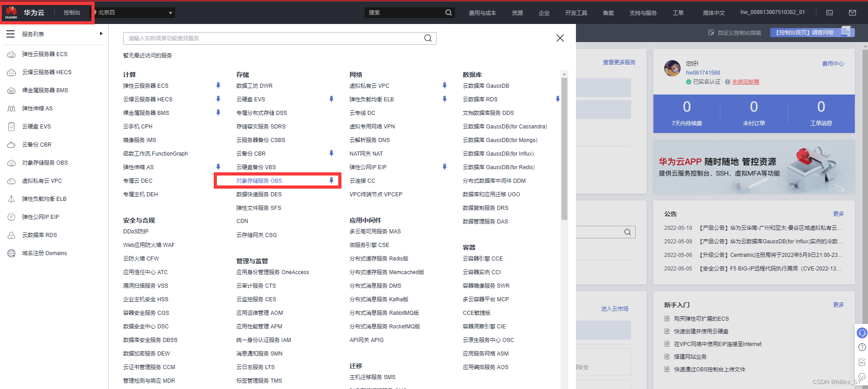
Task: Click the announcements search magnifier icon
Action: coord(628,232)
